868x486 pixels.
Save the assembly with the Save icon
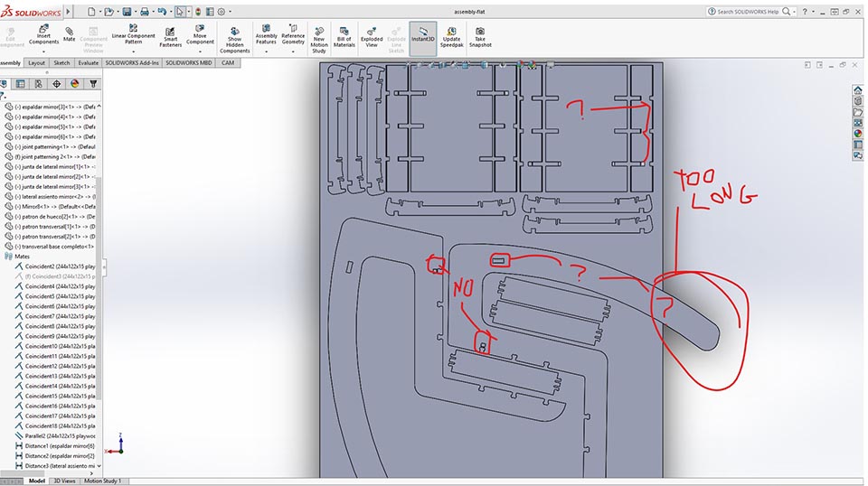(x=127, y=11)
